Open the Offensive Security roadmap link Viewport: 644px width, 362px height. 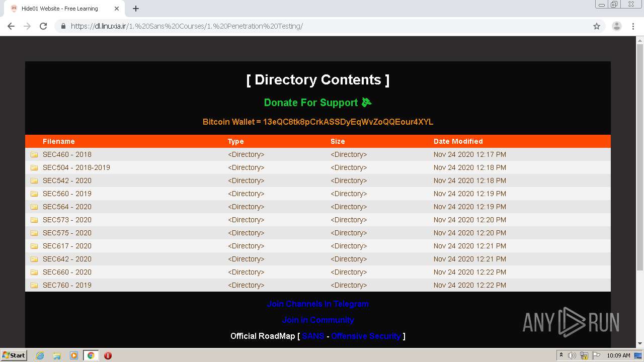[366, 336]
